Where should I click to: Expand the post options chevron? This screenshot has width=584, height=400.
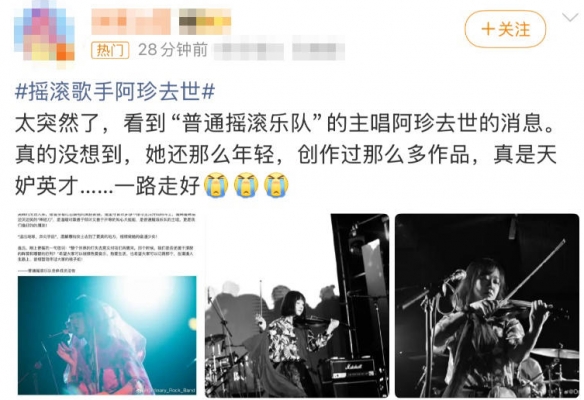click(569, 18)
